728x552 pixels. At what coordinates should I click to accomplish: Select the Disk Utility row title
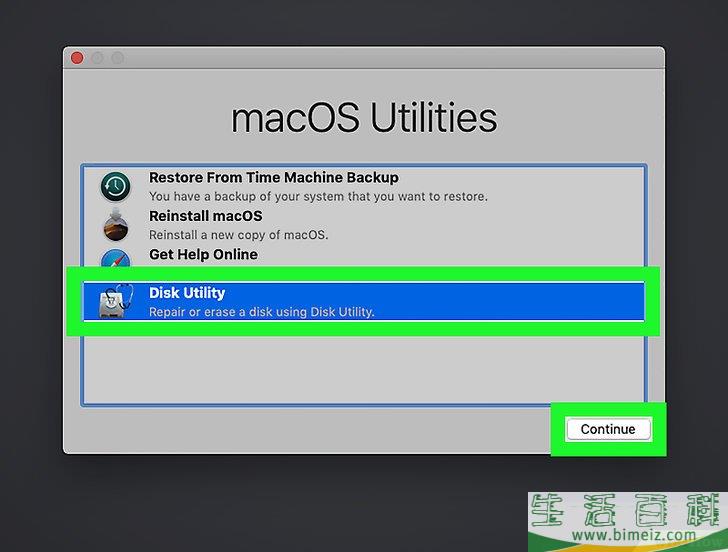pyautogui.click(x=187, y=293)
